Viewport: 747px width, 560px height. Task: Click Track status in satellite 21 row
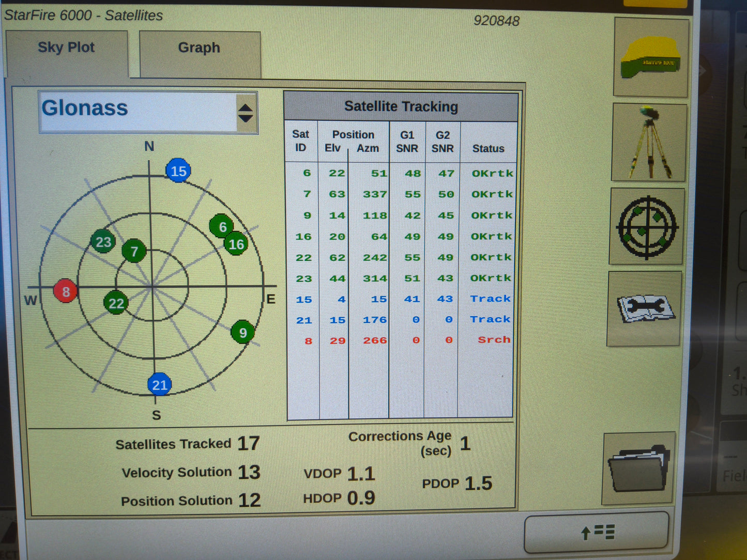tap(491, 319)
